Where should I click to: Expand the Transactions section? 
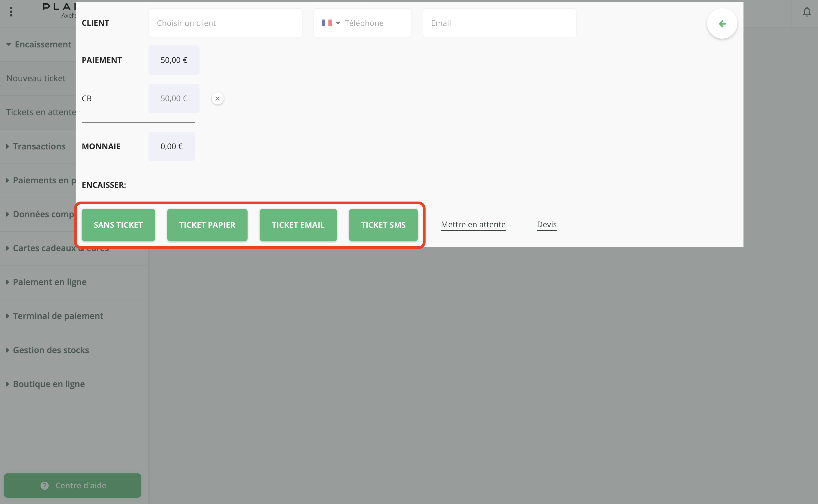click(38, 146)
